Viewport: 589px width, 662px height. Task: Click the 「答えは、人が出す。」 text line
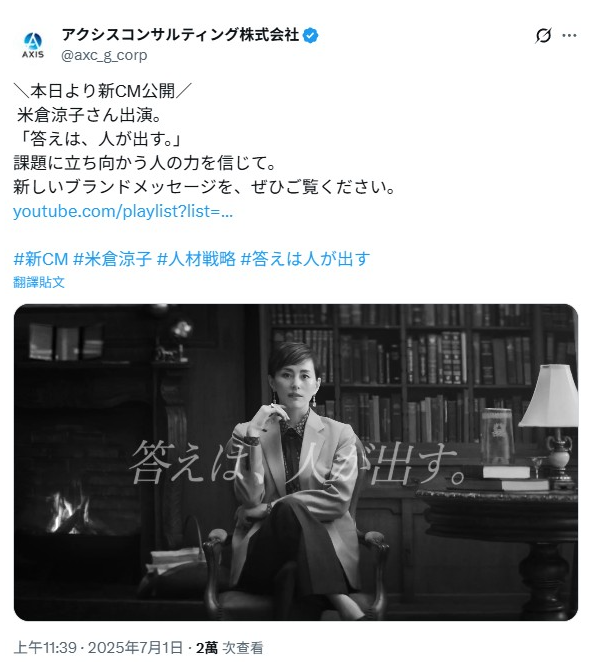[99, 139]
